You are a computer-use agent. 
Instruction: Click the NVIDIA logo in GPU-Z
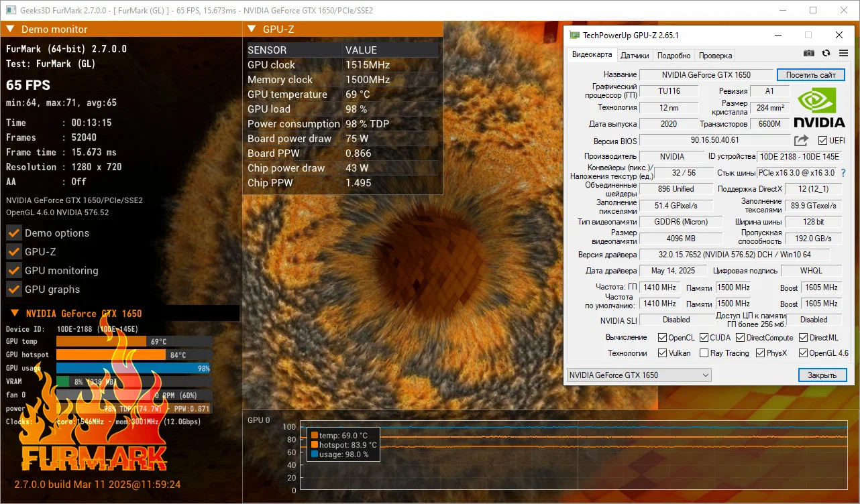coord(819,107)
